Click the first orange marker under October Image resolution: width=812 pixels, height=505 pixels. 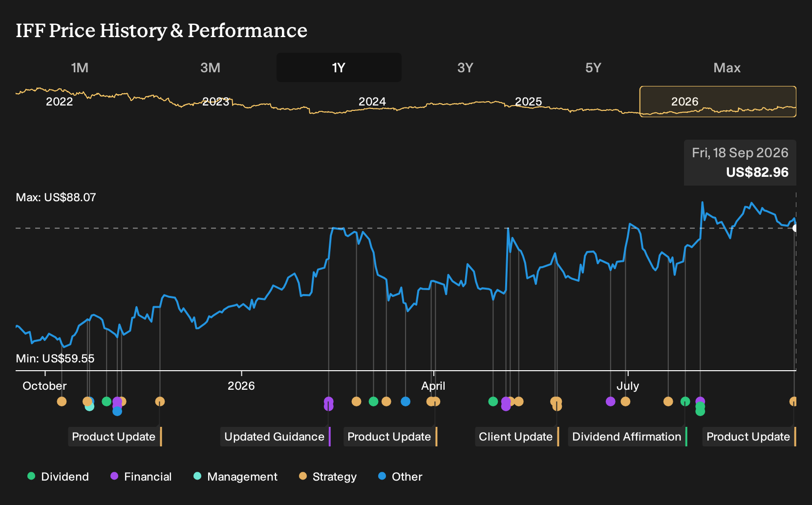tap(62, 401)
